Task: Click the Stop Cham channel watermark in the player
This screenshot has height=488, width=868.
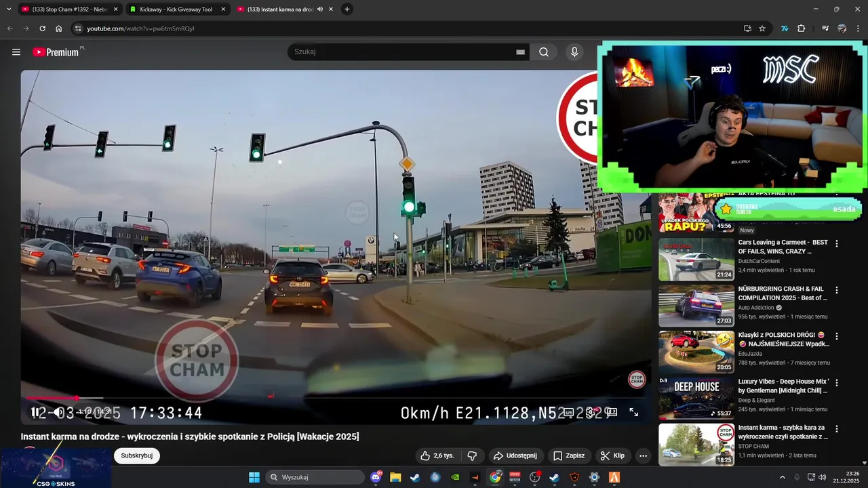Action: [x=637, y=380]
